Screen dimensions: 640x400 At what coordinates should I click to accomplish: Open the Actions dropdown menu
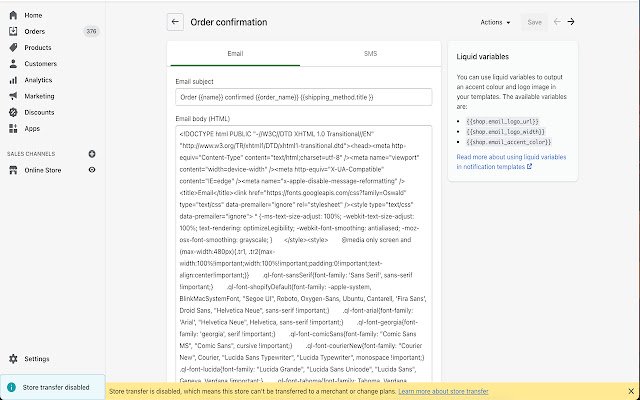(x=495, y=22)
